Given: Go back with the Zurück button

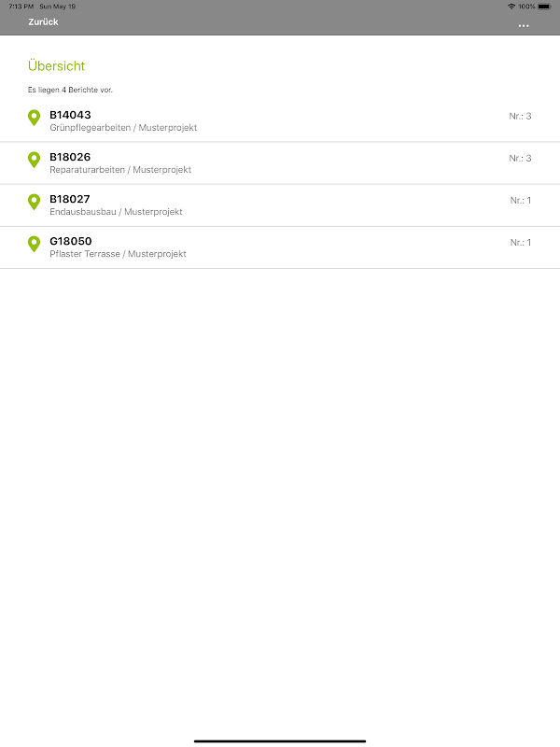Looking at the screenshot, I should pos(43,21).
